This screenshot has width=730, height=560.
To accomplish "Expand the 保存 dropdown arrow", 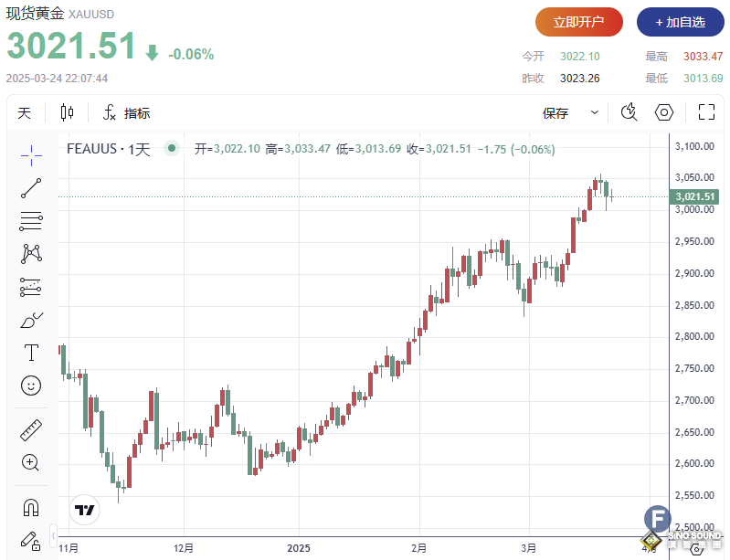I will pyautogui.click(x=595, y=113).
